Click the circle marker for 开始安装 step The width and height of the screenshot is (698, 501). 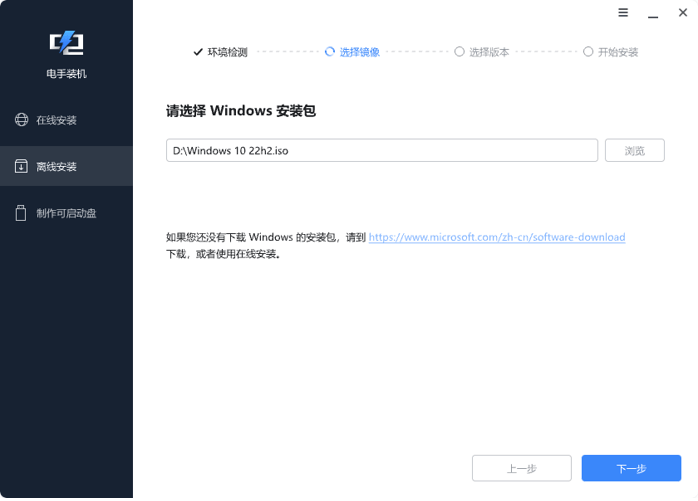coord(588,52)
